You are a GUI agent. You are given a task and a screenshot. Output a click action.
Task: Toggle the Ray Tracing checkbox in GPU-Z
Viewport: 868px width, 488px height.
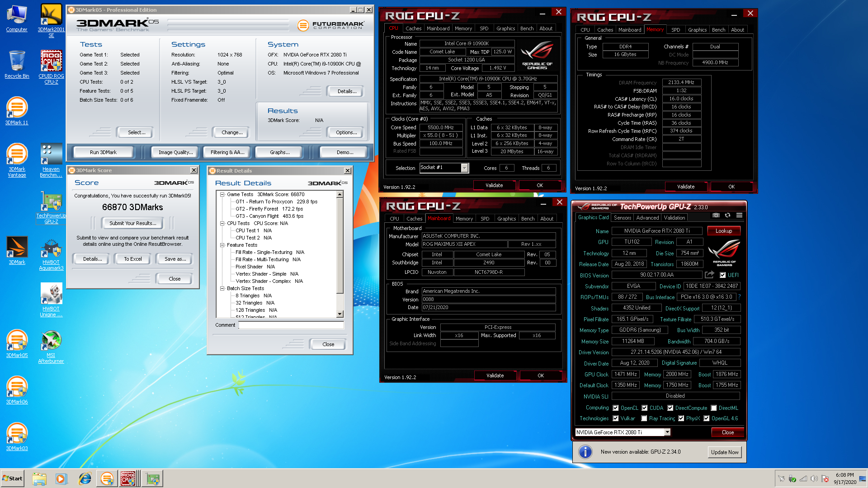tap(644, 418)
